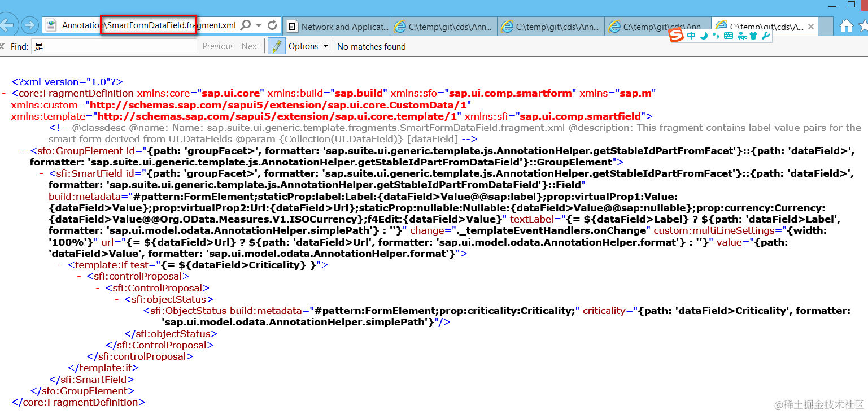Screen dimensions: 868x414
Task: Collapse the template:if node
Action: pos(61,265)
